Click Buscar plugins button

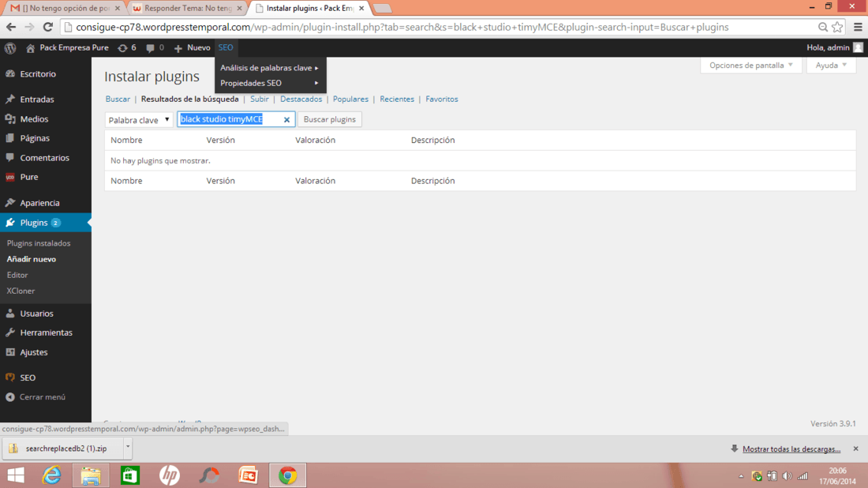pos(329,119)
